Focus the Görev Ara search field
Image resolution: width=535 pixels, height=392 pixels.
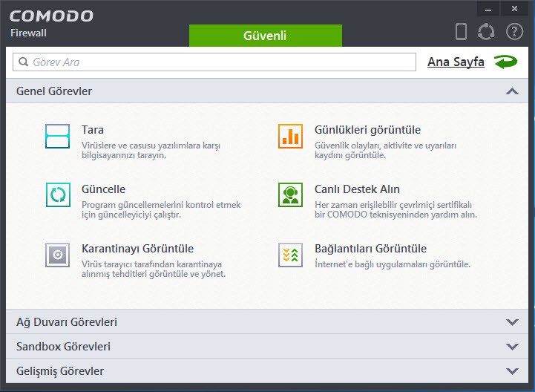pyautogui.click(x=214, y=62)
